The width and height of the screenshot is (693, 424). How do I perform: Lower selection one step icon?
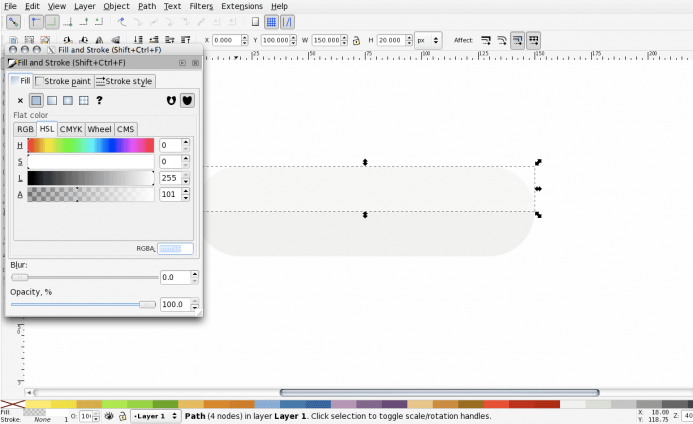[x=154, y=40]
